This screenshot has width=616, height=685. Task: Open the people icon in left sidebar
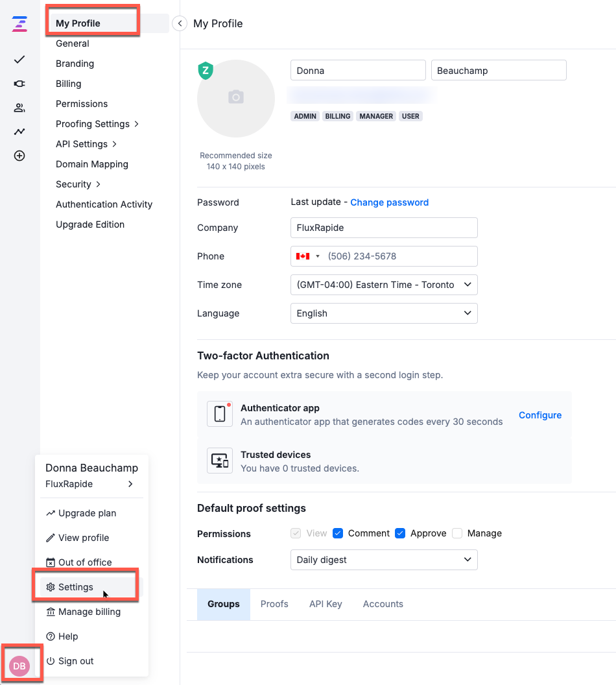pos(19,108)
